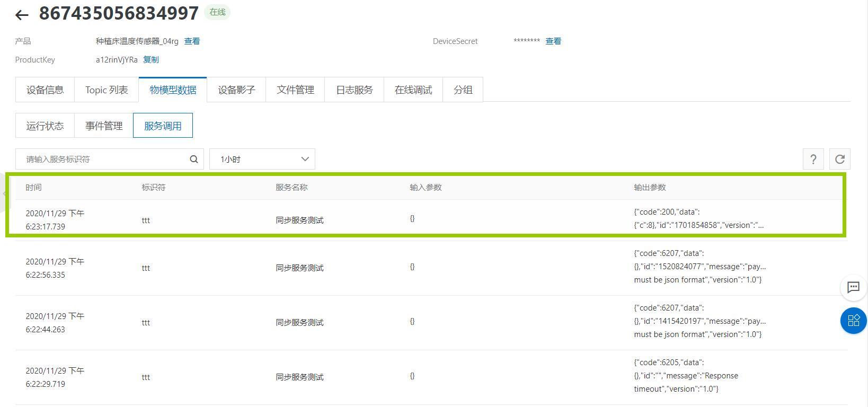Select the 服务调用 sub-tab
The image size is (868, 407).
(163, 126)
